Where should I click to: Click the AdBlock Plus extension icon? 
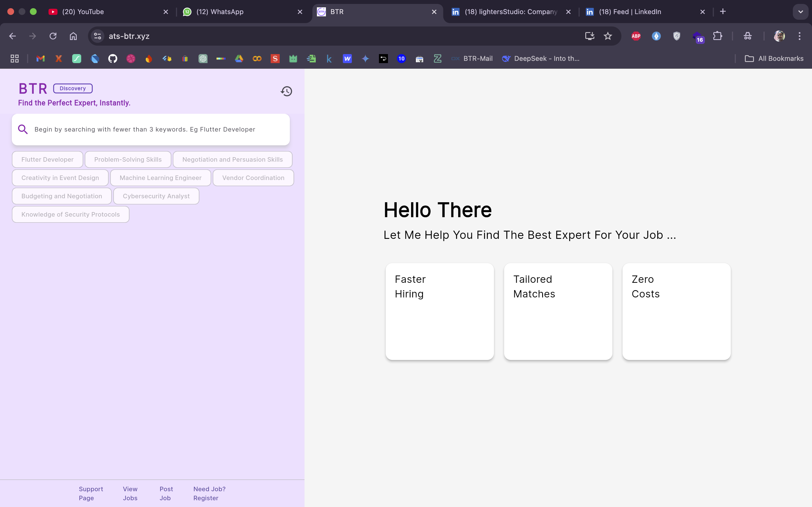636,36
